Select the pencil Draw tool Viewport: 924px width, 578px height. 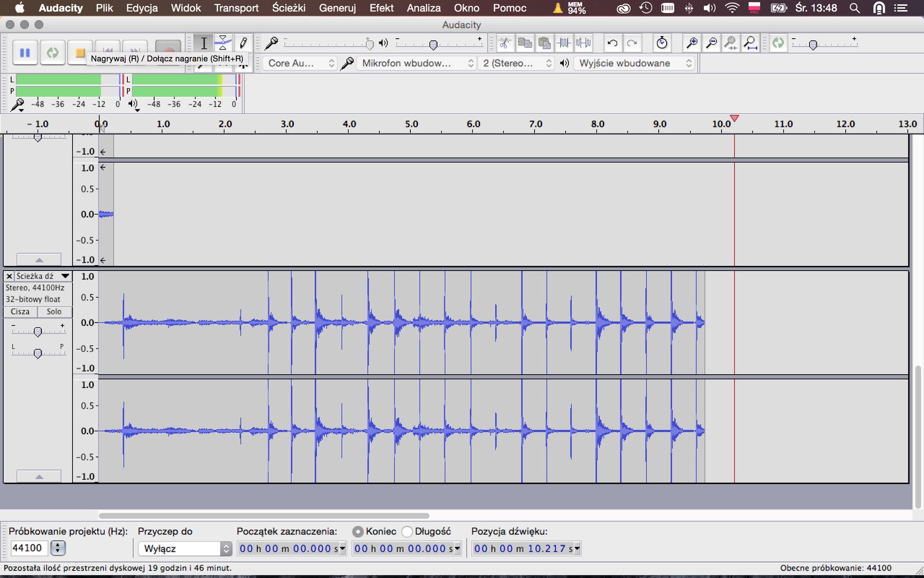click(243, 43)
